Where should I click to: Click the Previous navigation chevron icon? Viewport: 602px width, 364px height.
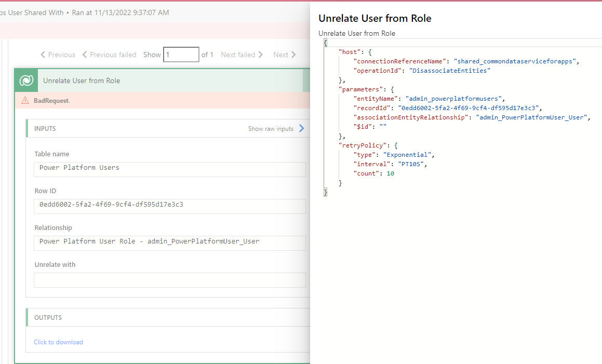43,55
